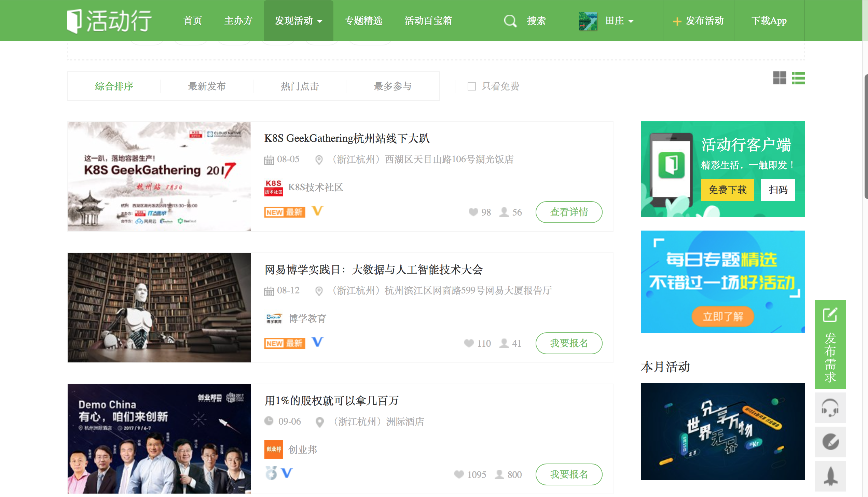868x497 pixels.
Task: Click NEW 最新 badge on K8S event
Action: click(x=285, y=212)
